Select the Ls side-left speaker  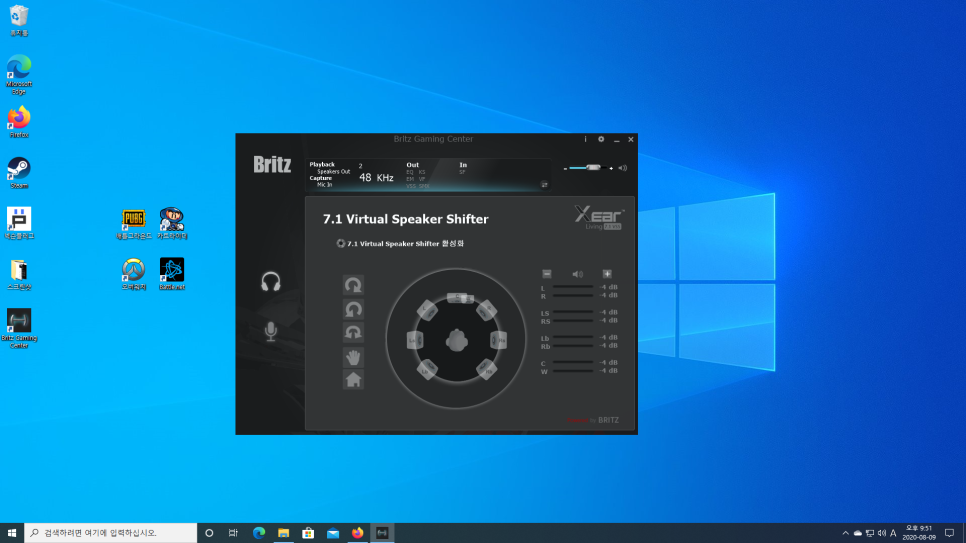point(415,340)
